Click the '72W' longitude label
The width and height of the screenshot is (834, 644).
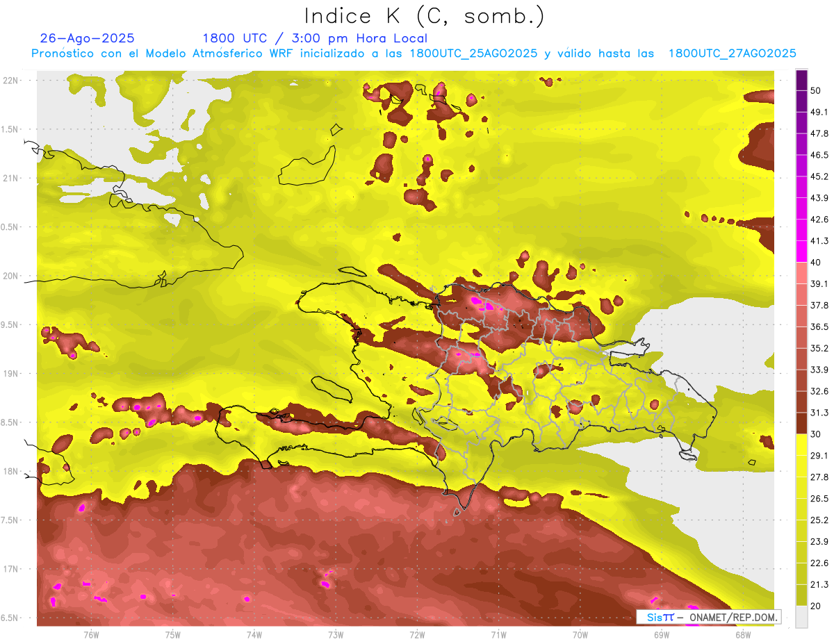pyautogui.click(x=417, y=634)
